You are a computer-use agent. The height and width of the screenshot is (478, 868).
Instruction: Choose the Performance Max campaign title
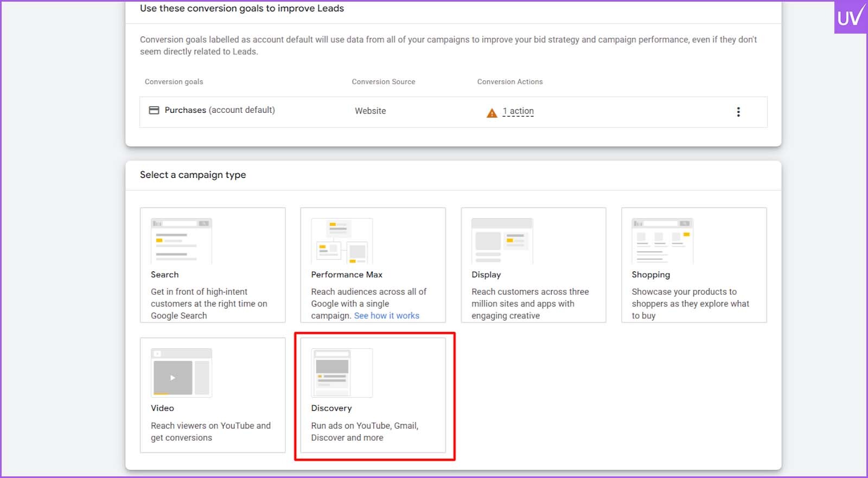click(x=347, y=275)
